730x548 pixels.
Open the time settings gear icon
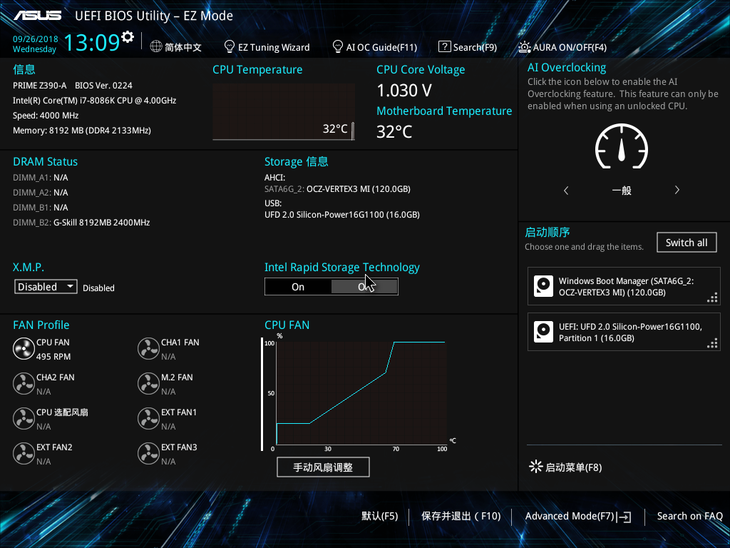click(128, 37)
